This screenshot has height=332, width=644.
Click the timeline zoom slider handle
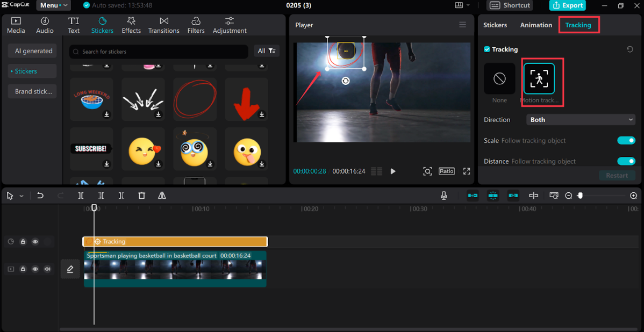point(580,196)
